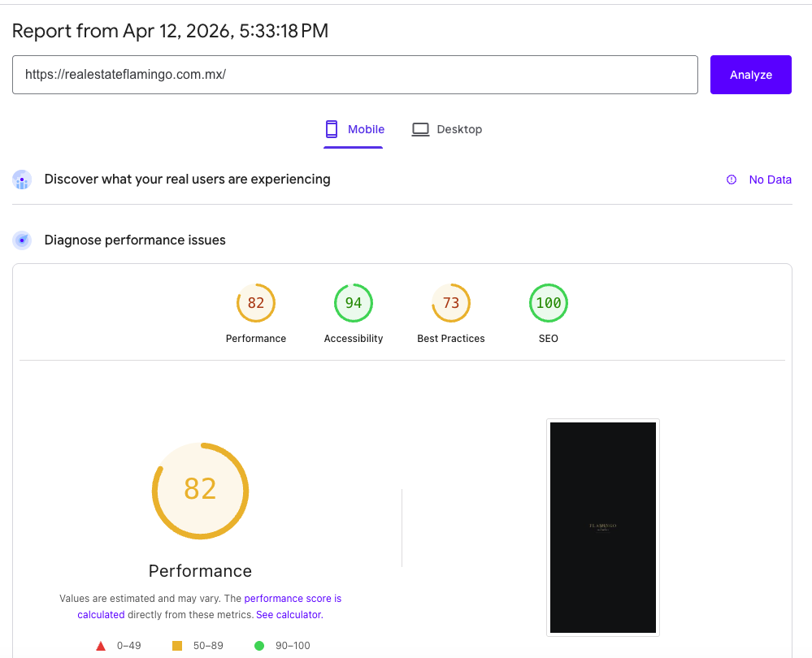This screenshot has height=658, width=812.
Task: Click the 94 Accessibility score gauge
Action: tap(354, 302)
